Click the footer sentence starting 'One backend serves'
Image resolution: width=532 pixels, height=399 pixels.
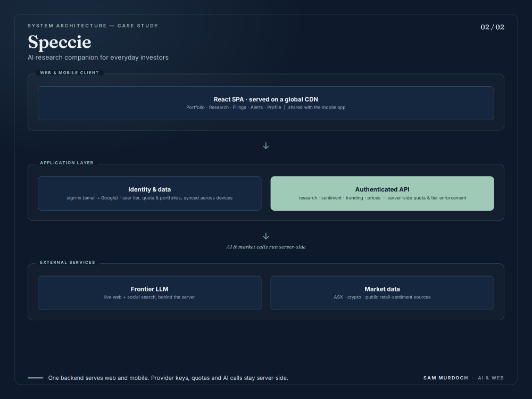pos(168,378)
